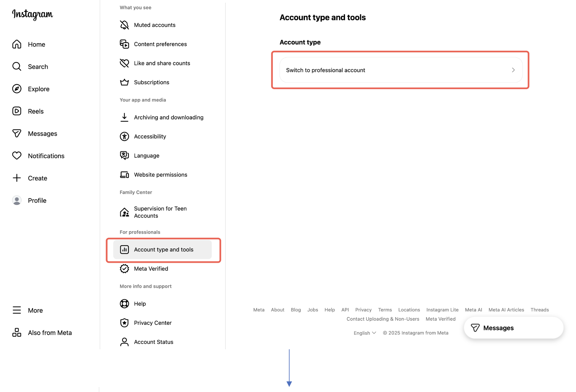Click the Notifications heart icon
The width and height of the screenshot is (576, 392).
pyautogui.click(x=17, y=155)
